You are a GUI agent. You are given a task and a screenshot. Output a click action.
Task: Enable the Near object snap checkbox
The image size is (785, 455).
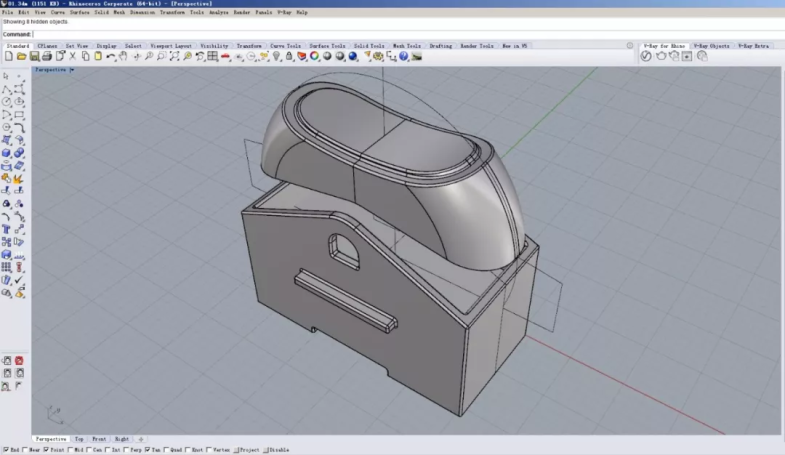click(x=26, y=451)
